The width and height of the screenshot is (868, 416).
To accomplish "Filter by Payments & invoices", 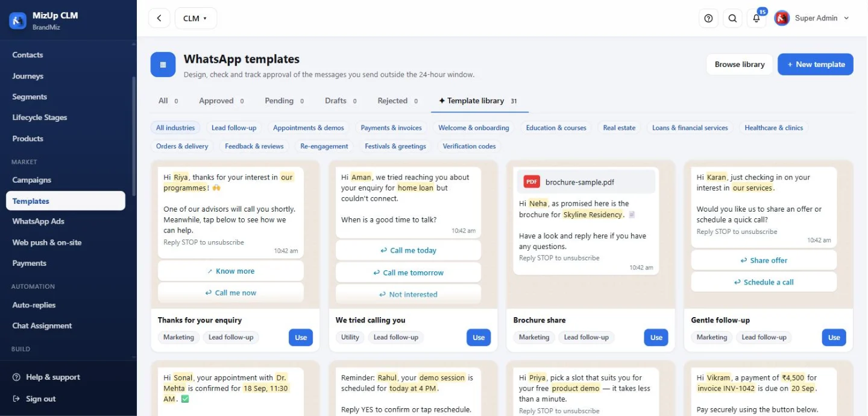I will point(392,128).
